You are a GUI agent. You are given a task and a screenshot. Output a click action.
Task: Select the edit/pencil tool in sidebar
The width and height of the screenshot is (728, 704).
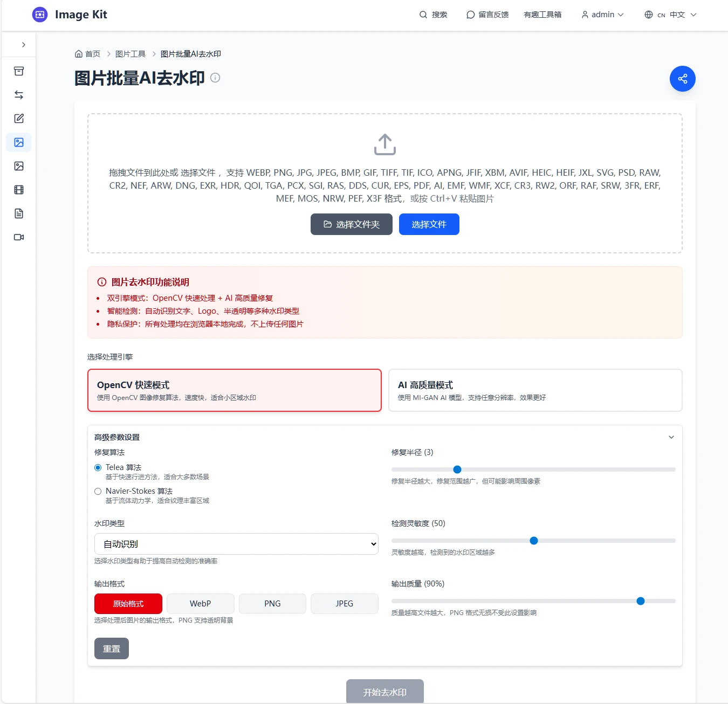(x=19, y=119)
